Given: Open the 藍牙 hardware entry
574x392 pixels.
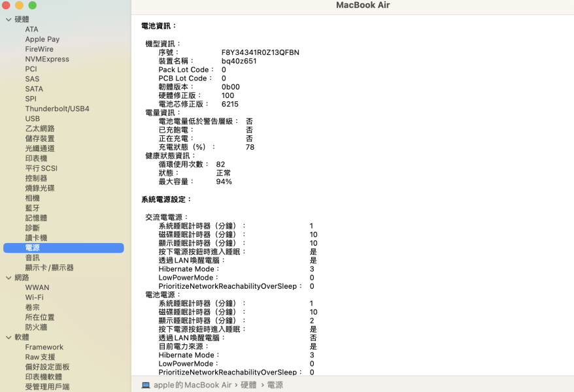Looking at the screenshot, I should tap(33, 208).
